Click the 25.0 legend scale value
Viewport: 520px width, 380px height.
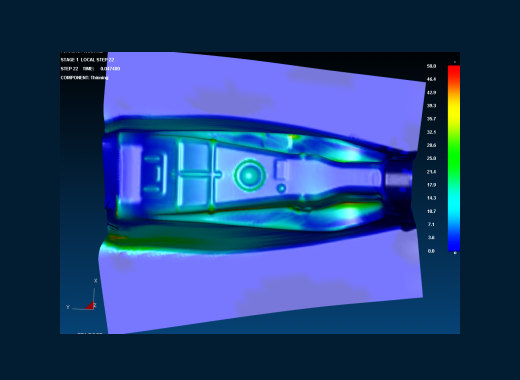tap(431, 158)
